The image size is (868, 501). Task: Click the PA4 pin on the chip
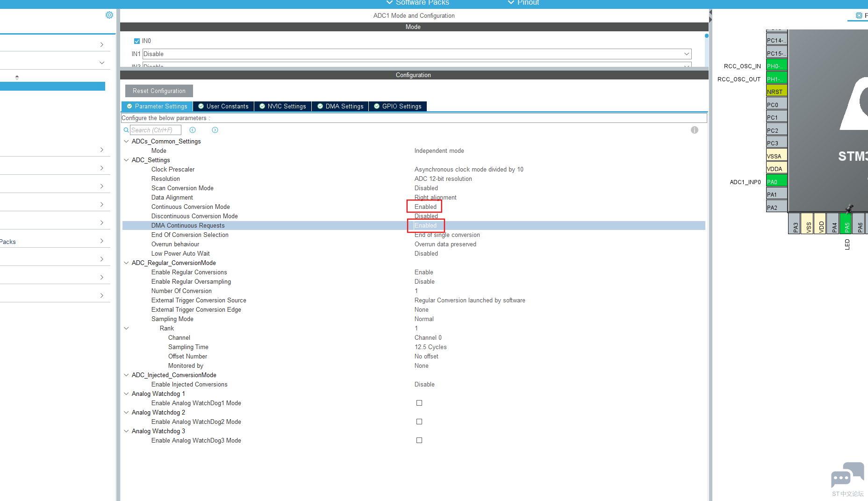(x=833, y=223)
